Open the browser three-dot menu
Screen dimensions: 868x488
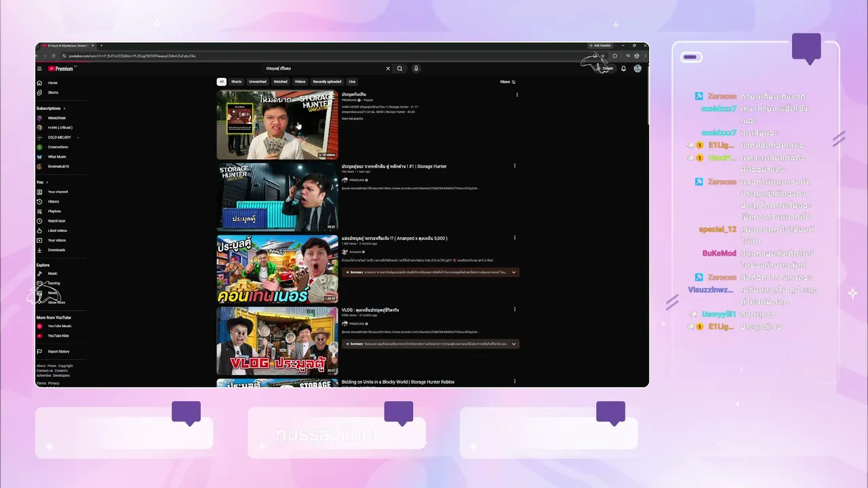click(644, 56)
